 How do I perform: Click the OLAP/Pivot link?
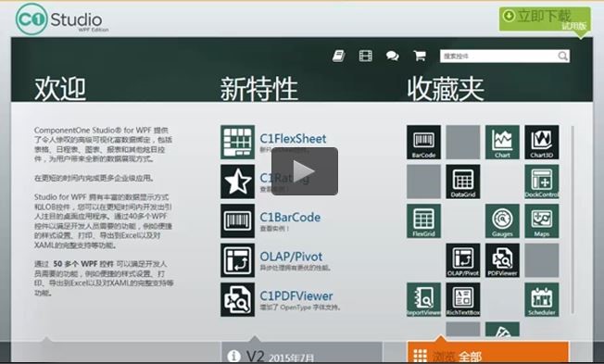[291, 257]
